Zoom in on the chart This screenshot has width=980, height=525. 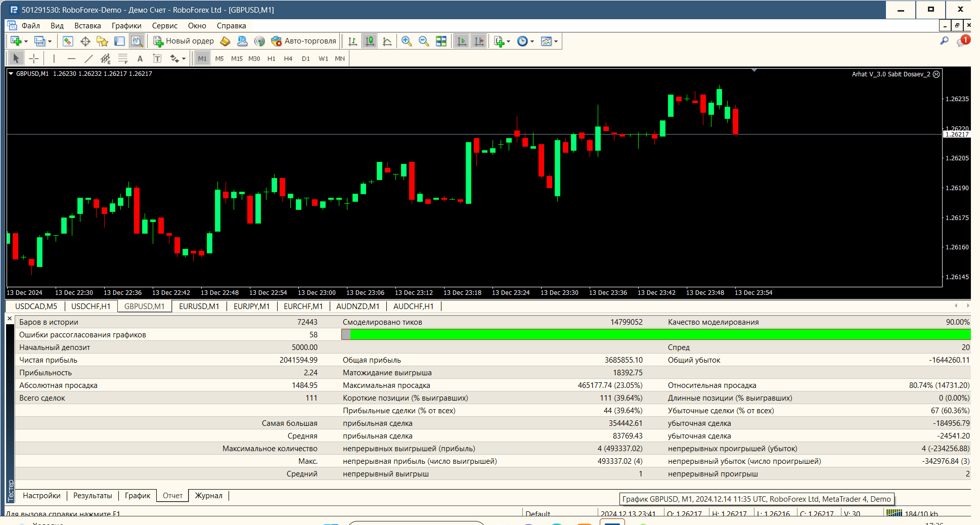tap(406, 41)
